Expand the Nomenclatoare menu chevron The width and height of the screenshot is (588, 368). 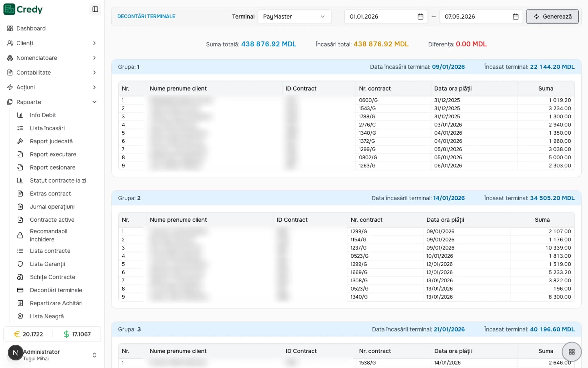coord(94,58)
